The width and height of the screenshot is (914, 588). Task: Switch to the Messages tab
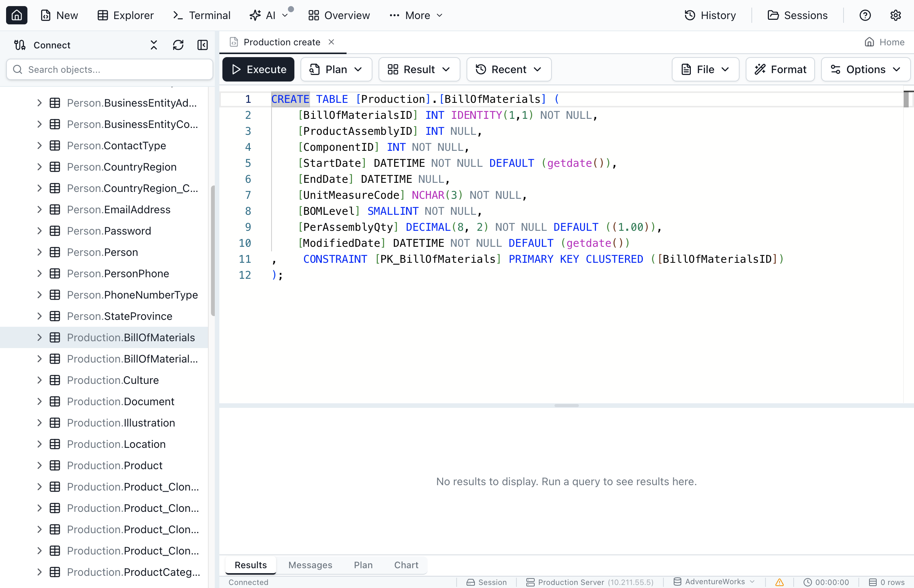(310, 565)
